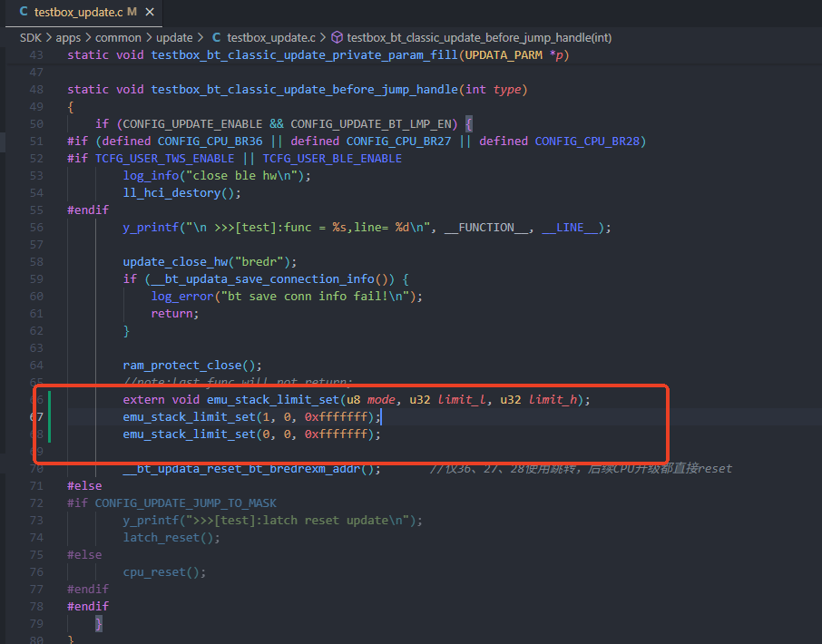
Task: Click the __bt_updata_save_connection_info call
Action: tap(262, 278)
